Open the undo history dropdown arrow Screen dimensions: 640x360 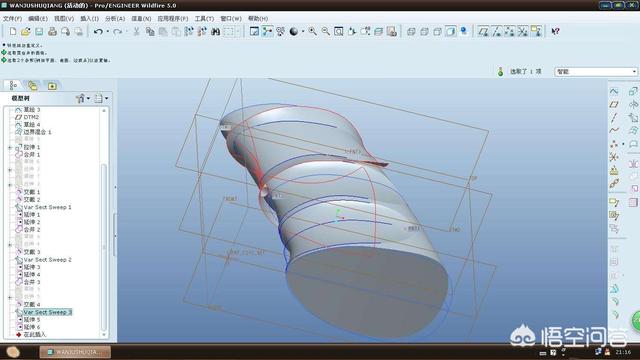coord(107,31)
